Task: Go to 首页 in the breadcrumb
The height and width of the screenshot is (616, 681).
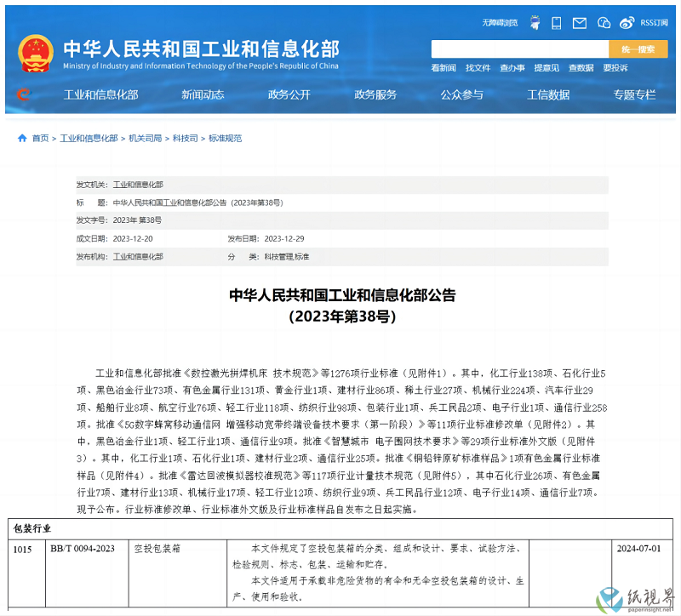Action: [40, 139]
